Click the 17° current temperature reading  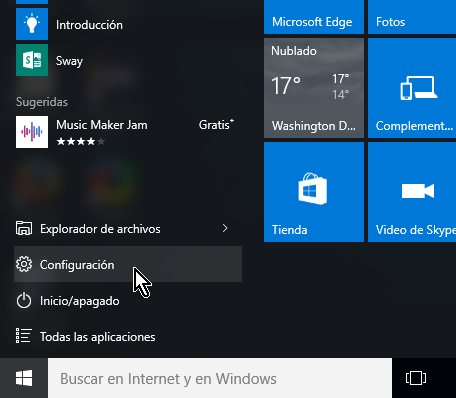[x=286, y=86]
